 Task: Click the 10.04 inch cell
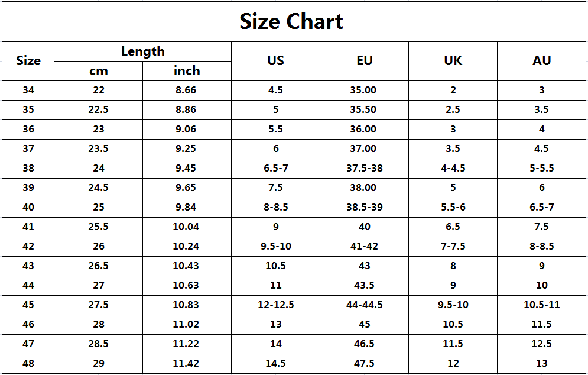pyautogui.click(x=187, y=227)
